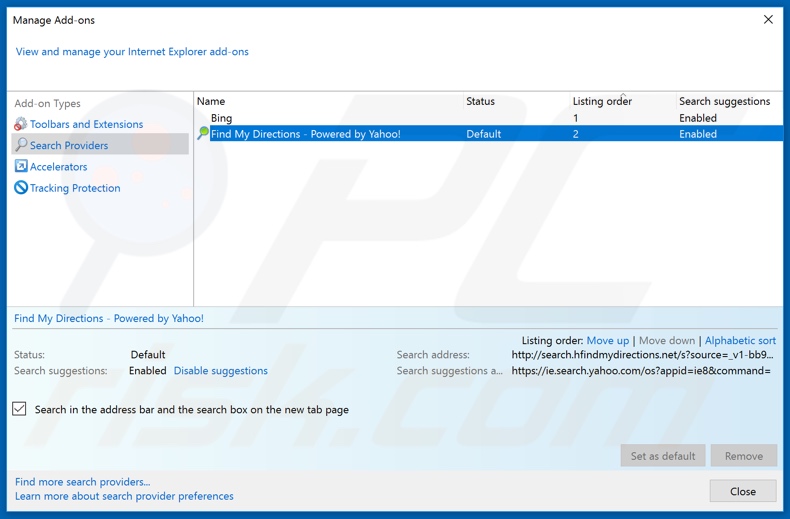Click the hfindmydirections search address URL
790x519 pixels.
point(642,355)
